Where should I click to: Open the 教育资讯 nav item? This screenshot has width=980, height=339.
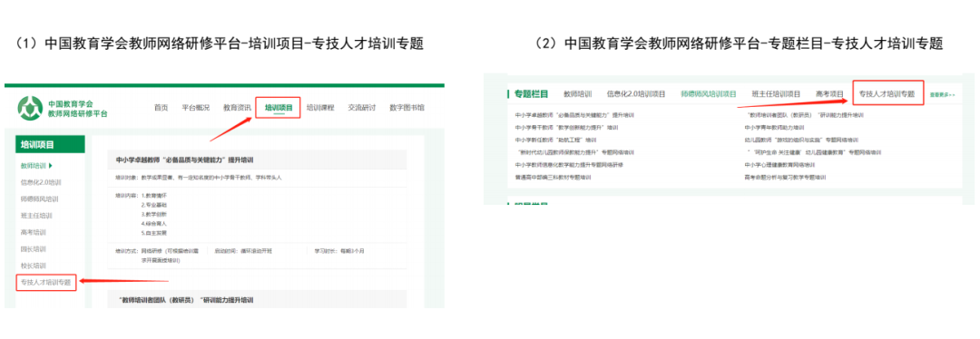pos(237,107)
